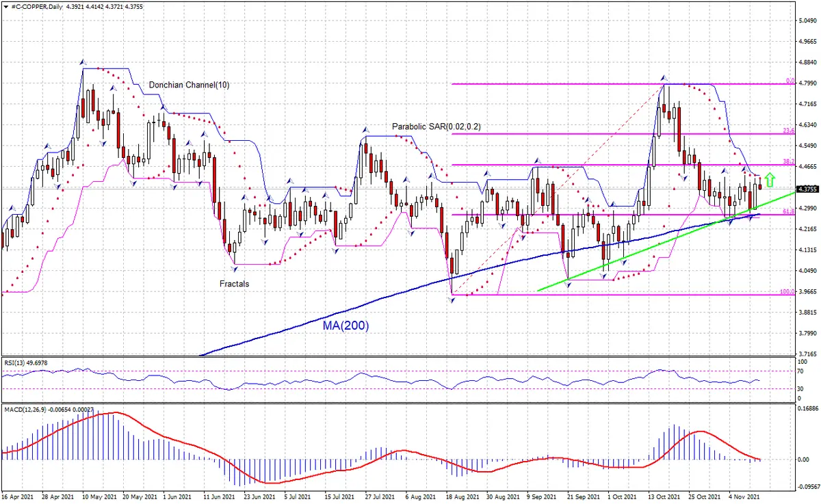Click the 100.0 retracement level line

point(616,294)
